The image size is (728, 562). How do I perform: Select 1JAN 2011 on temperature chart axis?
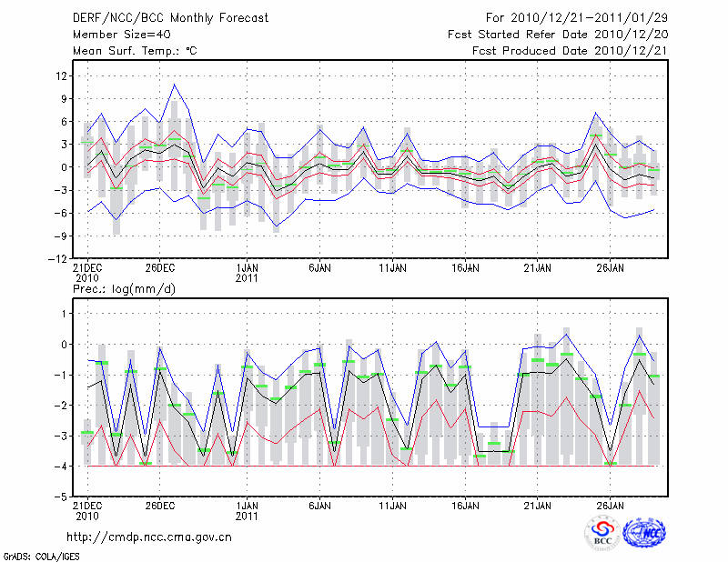[247, 274]
